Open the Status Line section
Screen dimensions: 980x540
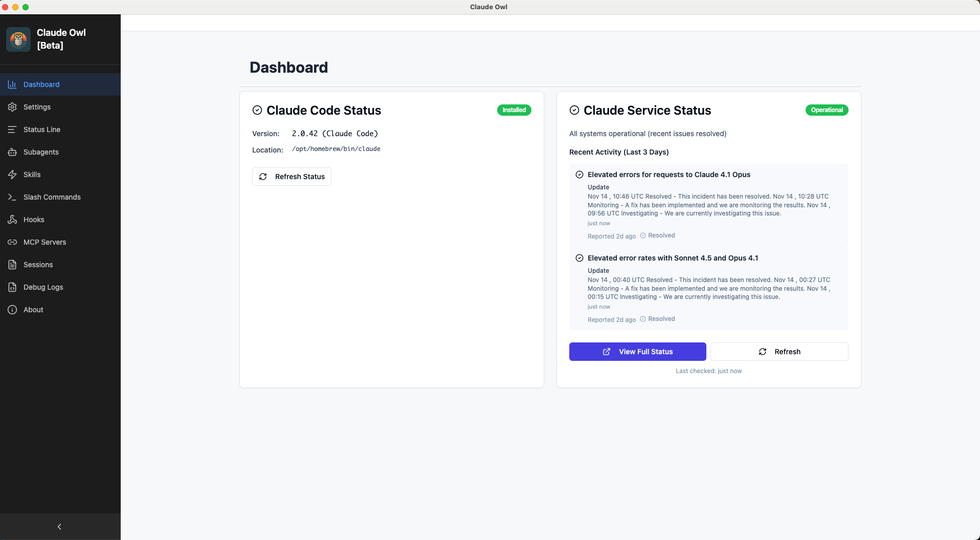pos(60,129)
